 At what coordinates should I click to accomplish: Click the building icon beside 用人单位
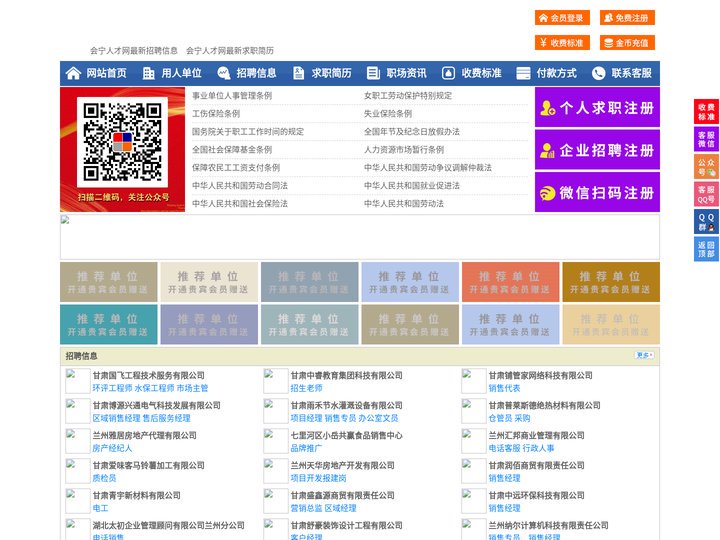click(148, 73)
